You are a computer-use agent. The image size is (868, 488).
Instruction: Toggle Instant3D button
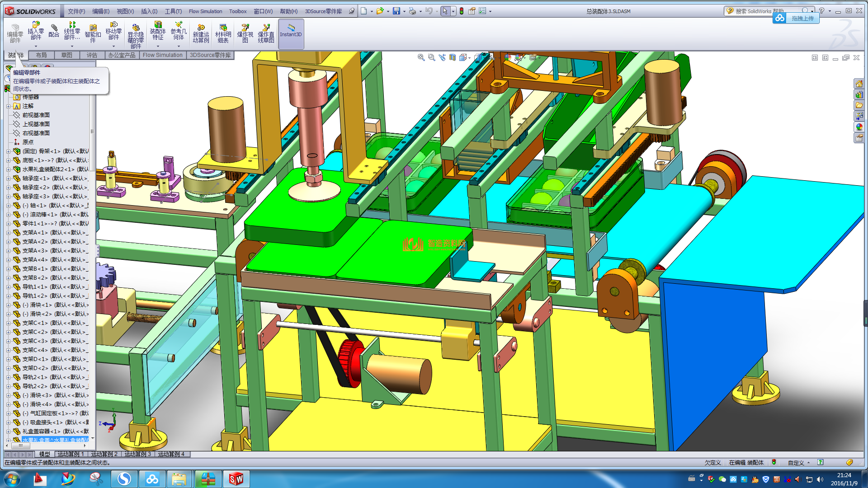click(x=291, y=33)
